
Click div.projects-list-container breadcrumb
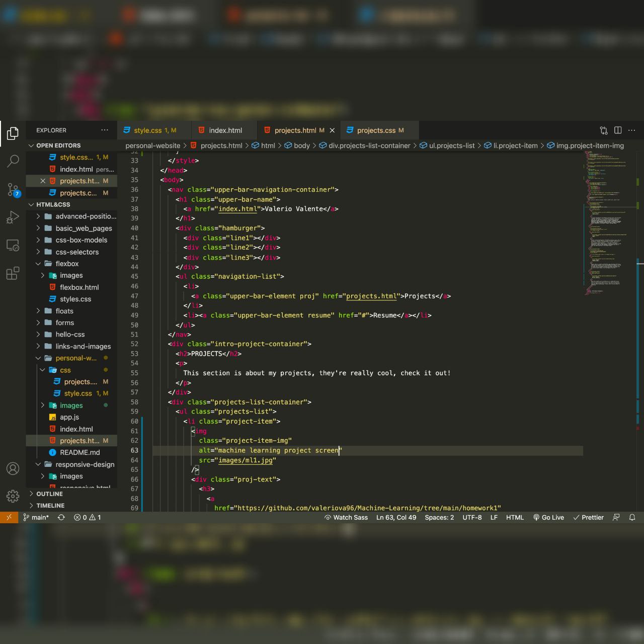[365, 145]
